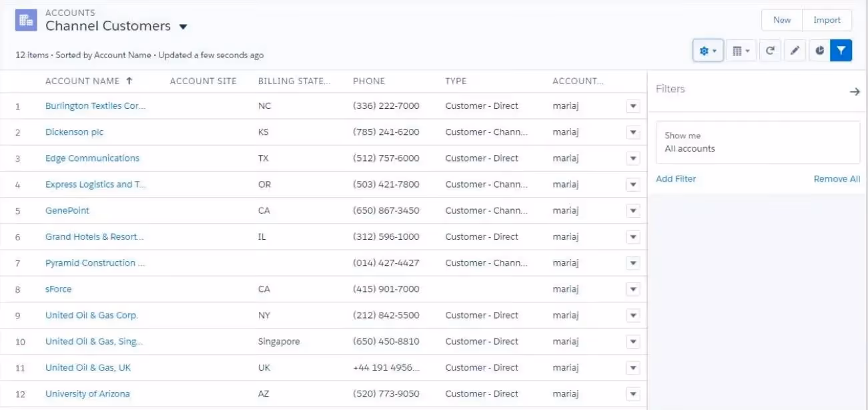Select the Show me All accounts filter

click(757, 142)
